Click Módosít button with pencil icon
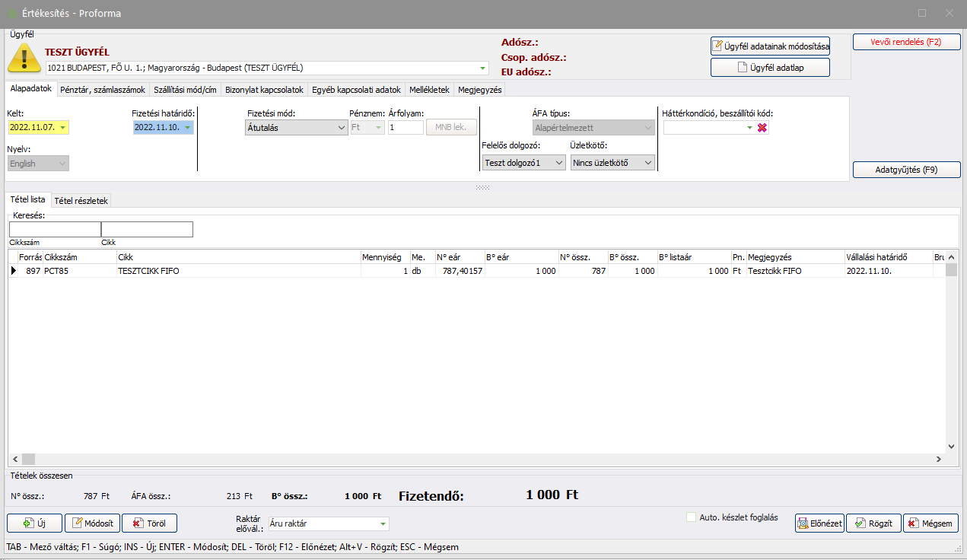 [x=92, y=523]
